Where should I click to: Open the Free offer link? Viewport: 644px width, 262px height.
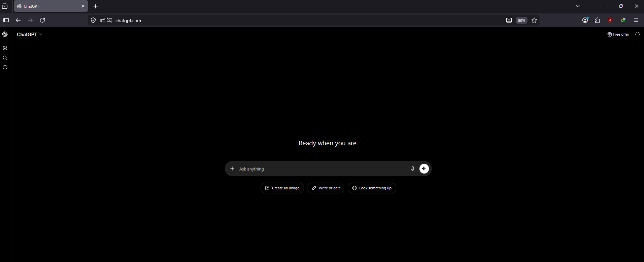click(x=618, y=34)
